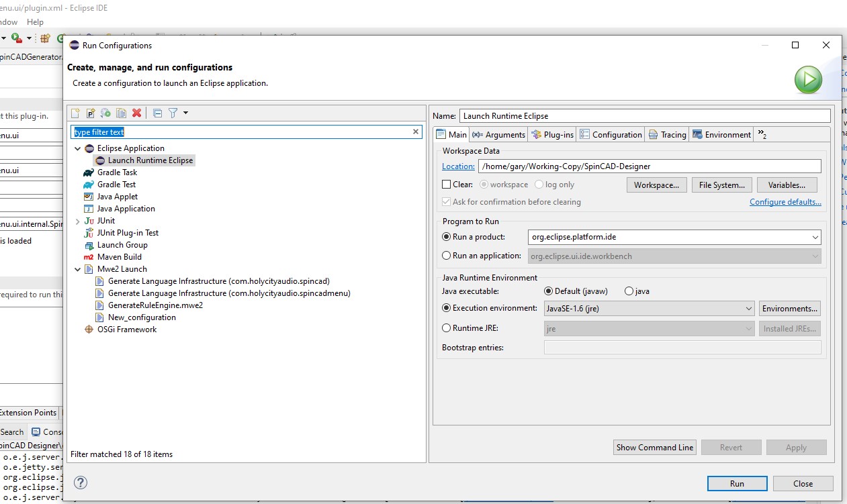The image size is (847, 504).
Task: Collapse the Eclipse Application node
Action: [x=77, y=148]
